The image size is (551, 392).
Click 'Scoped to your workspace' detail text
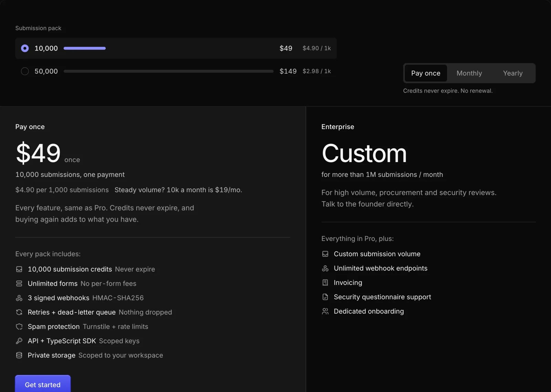(121, 355)
